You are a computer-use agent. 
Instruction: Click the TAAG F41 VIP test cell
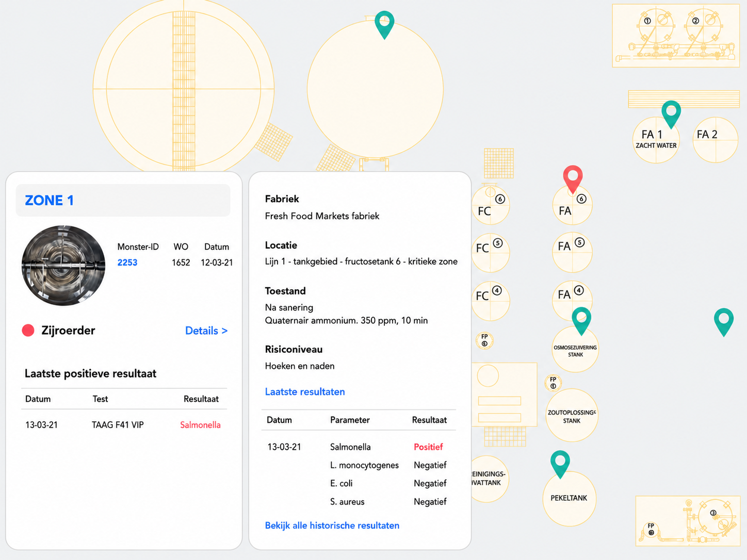(118, 425)
